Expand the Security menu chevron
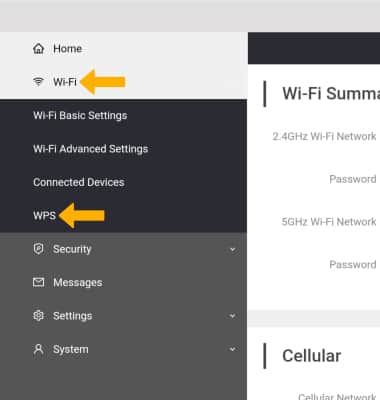The image size is (380, 400). click(233, 249)
